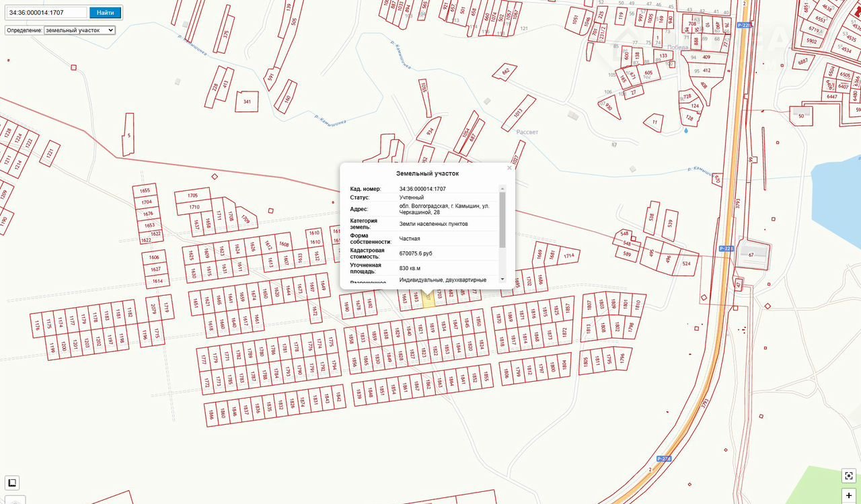Click the P-228 road shield at bottom
861x504 pixels.
coord(663,459)
